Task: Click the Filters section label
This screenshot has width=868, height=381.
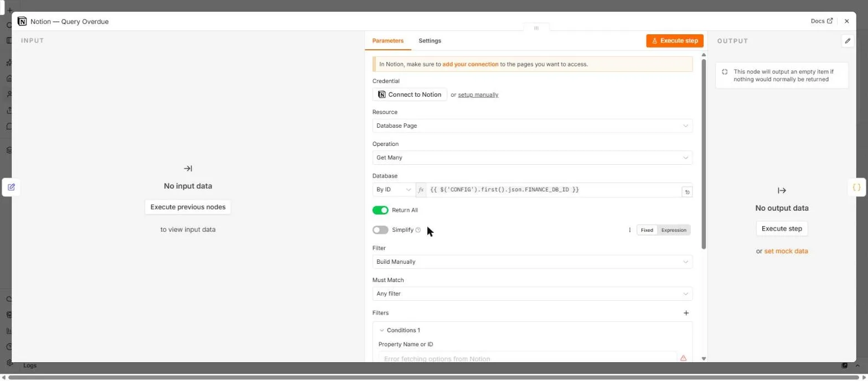Action: [x=380, y=313]
